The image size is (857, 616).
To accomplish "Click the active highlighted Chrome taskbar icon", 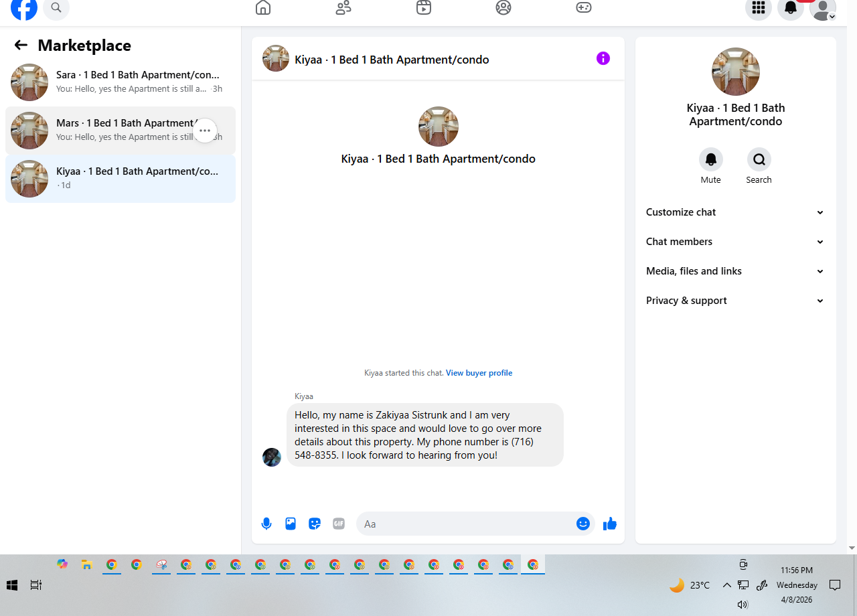I will [x=533, y=564].
